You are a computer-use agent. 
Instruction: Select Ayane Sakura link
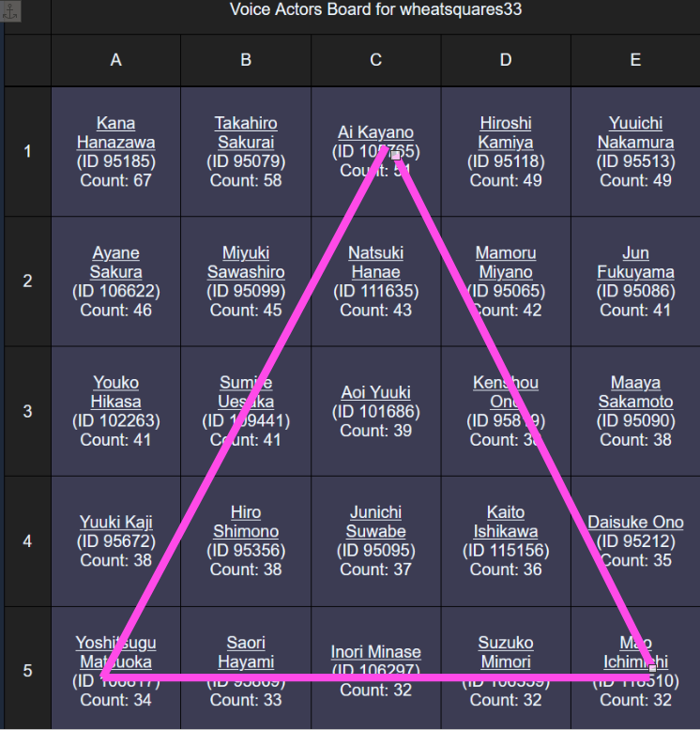(x=116, y=262)
